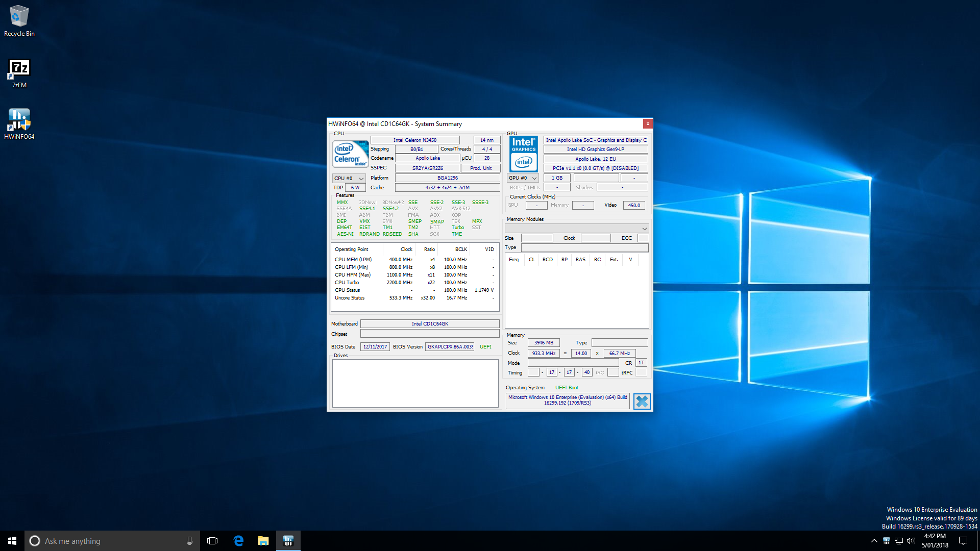Click the Cortana circle icon
980x551 pixels.
(x=35, y=541)
